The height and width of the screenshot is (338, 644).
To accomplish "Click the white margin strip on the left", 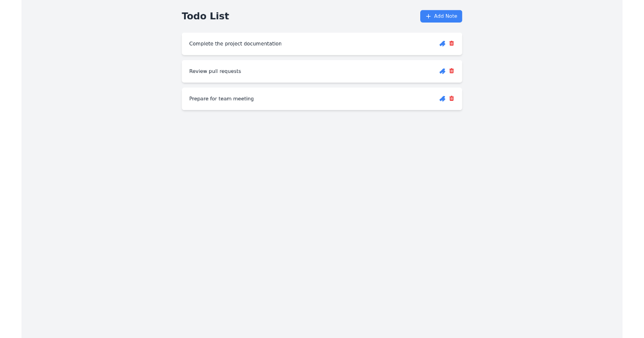I will click(x=11, y=169).
